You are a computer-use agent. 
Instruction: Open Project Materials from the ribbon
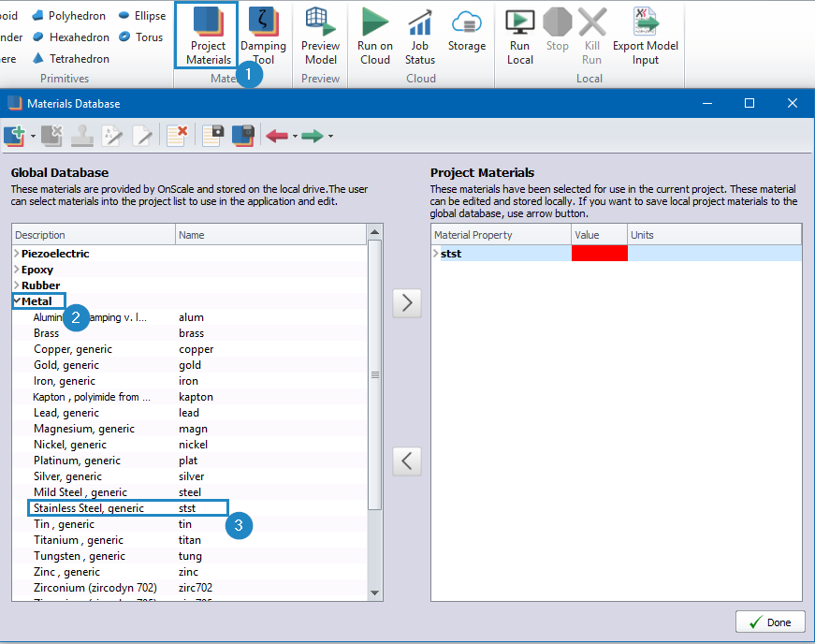208,36
